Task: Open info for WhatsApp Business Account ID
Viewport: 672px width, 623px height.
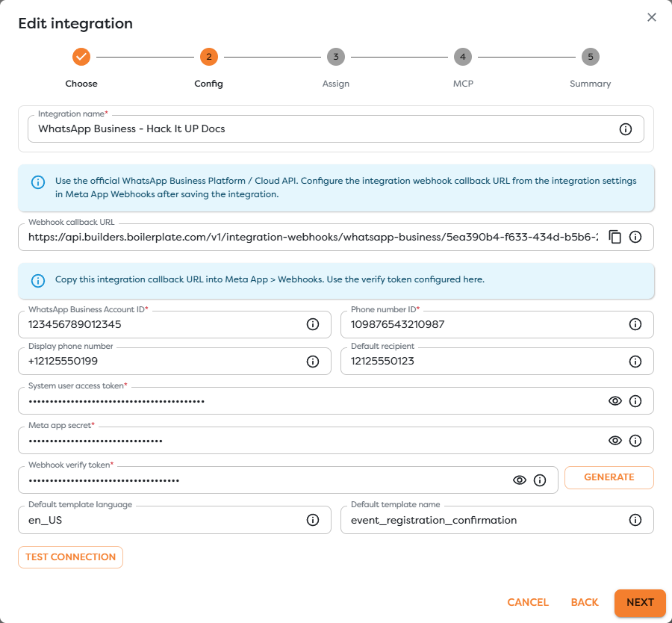Action: (x=313, y=325)
